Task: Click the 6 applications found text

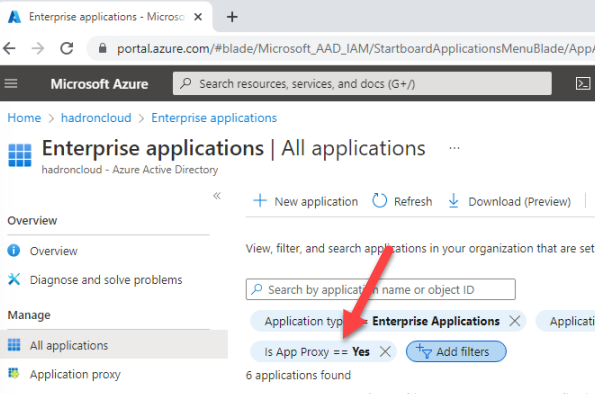Action: [x=298, y=375]
